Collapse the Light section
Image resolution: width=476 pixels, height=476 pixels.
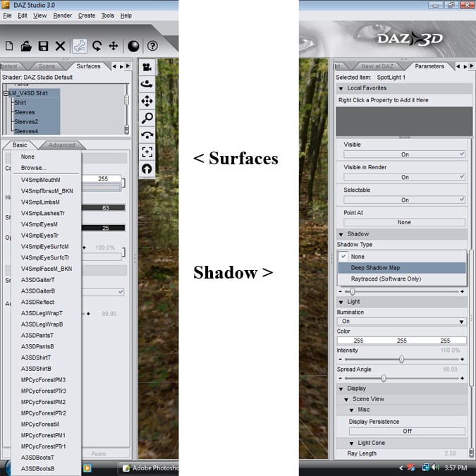[341, 302]
